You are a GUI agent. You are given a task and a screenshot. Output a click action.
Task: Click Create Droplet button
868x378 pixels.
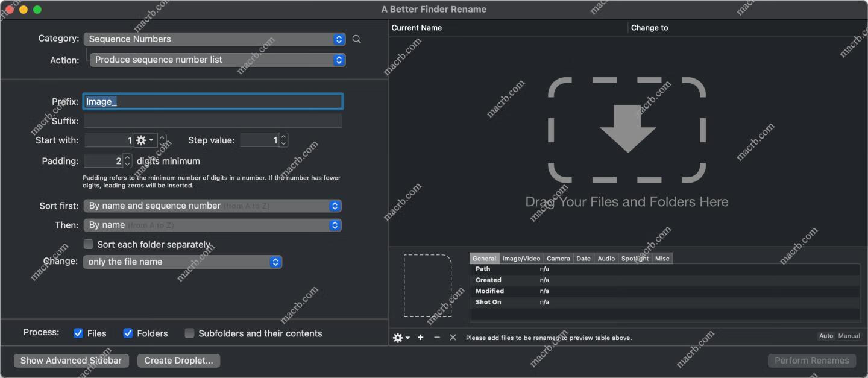point(178,361)
